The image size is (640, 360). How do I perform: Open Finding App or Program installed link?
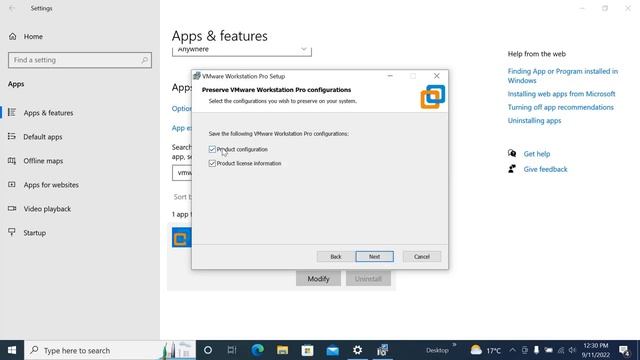click(562, 76)
